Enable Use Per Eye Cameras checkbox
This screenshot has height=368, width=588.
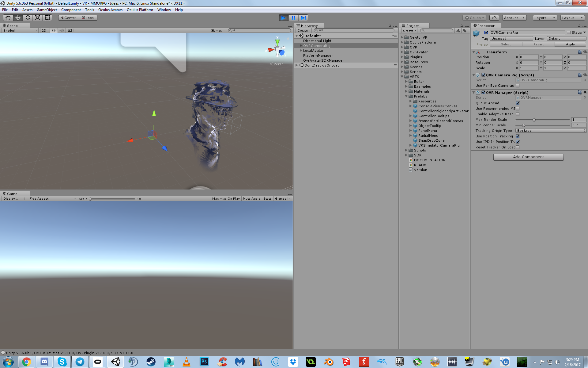pyautogui.click(x=518, y=86)
